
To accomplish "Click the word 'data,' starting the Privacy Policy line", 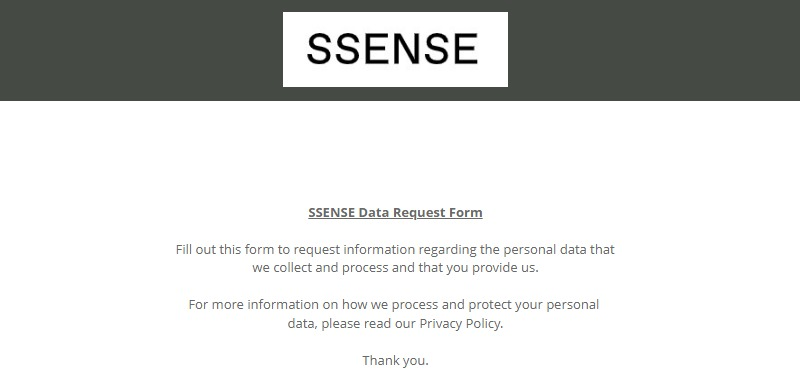I will (303, 323).
